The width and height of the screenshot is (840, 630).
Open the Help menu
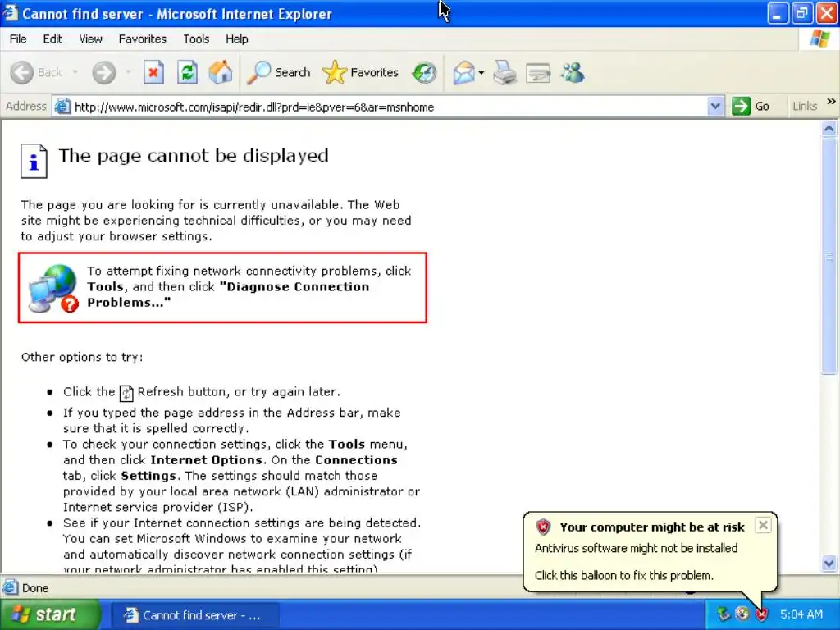tap(236, 39)
